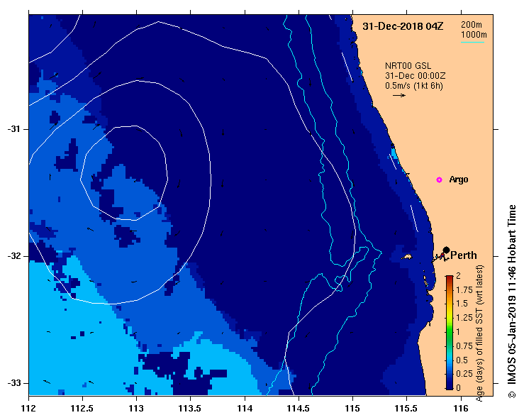Click the cyan 1000m legend line
The image size is (524, 420).
[472, 42]
